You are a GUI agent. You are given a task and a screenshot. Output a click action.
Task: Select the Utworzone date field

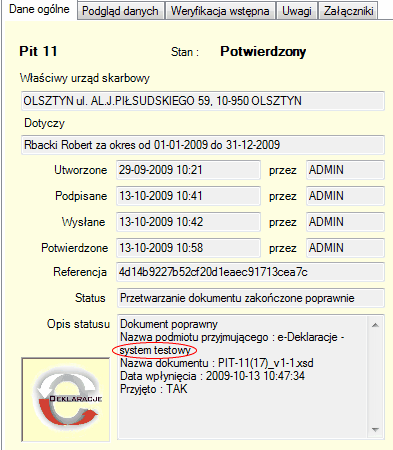tap(188, 170)
